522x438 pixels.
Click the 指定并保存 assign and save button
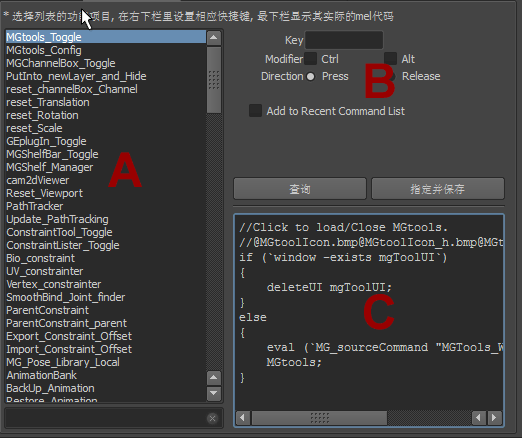pyautogui.click(x=438, y=189)
